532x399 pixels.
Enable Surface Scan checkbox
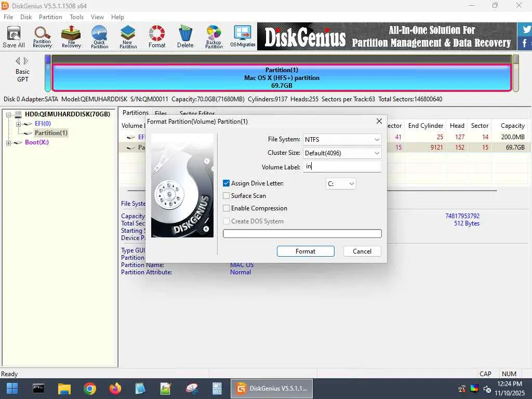pos(227,196)
